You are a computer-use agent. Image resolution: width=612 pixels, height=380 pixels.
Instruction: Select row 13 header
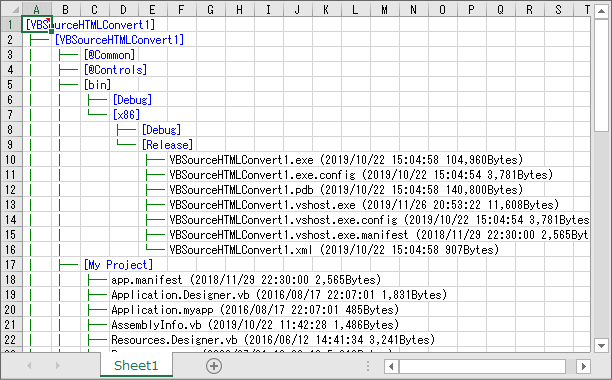point(11,205)
